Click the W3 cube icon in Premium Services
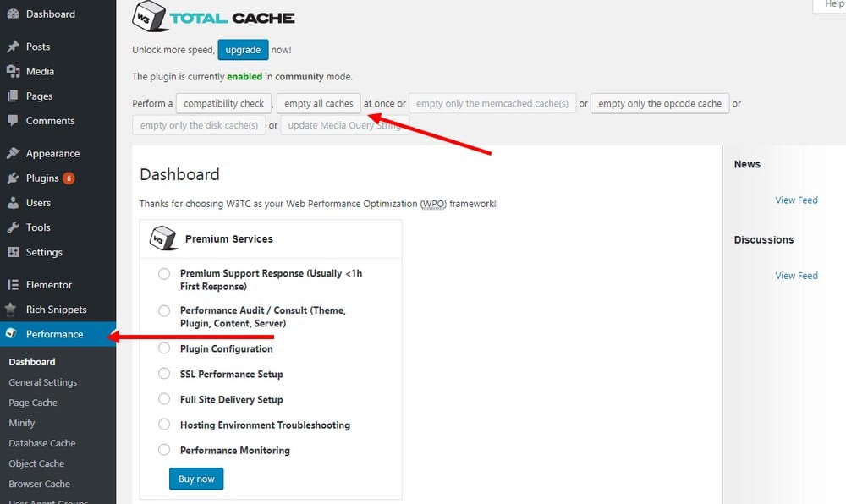Image resolution: width=846 pixels, height=504 pixels. (x=163, y=238)
